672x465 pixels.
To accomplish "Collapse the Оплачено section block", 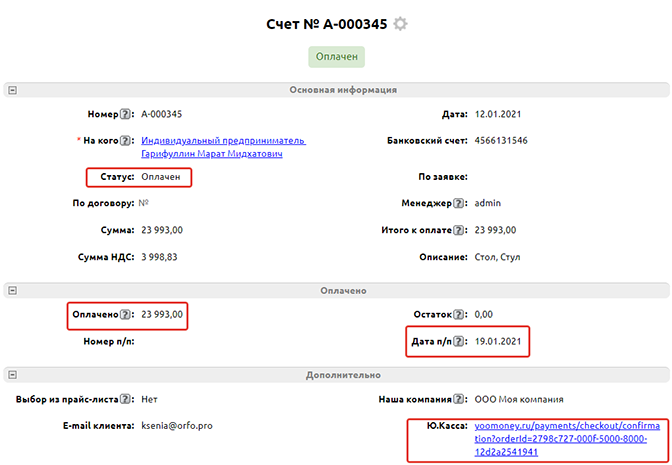I will click(12, 291).
